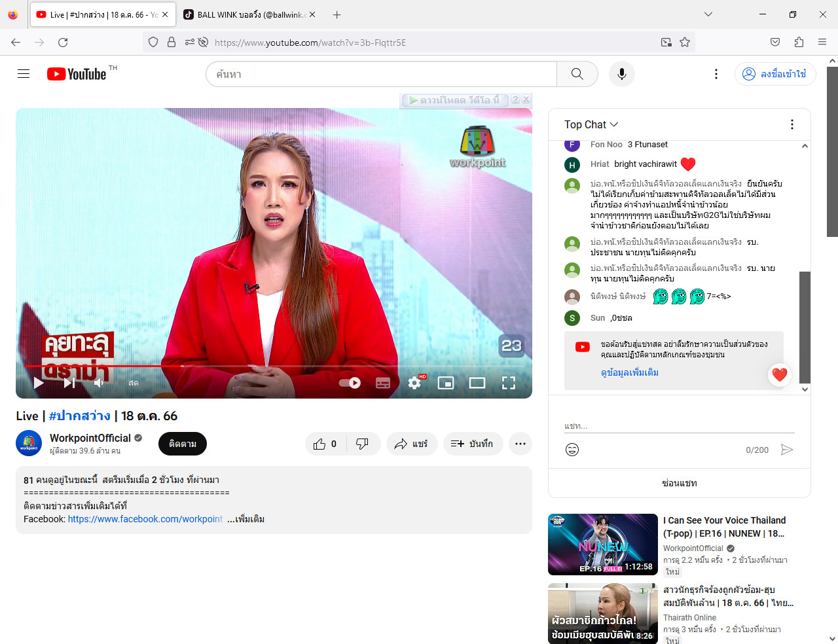Screen dimensions: 838x644
Task: Like the video with thumbs up
Action: point(325,444)
